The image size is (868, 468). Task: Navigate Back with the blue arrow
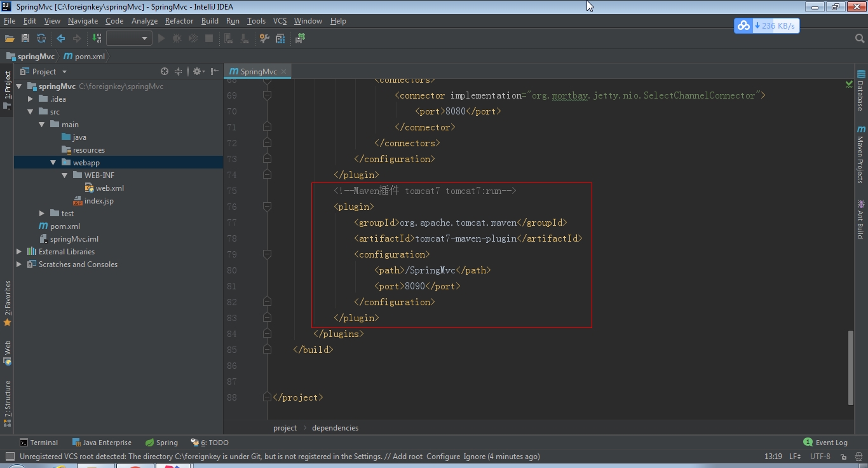pyautogui.click(x=61, y=38)
